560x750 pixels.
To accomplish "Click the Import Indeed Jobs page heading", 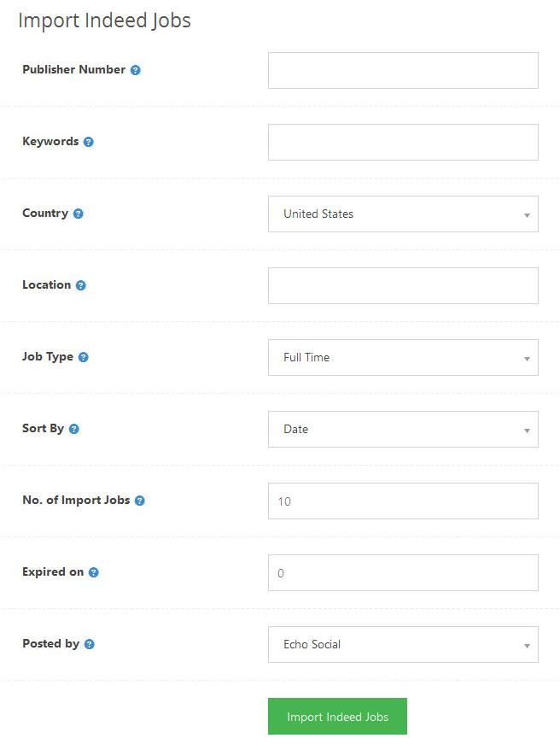I will click(x=104, y=21).
